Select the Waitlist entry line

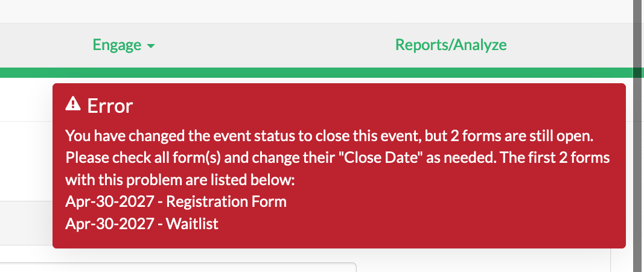(x=142, y=224)
